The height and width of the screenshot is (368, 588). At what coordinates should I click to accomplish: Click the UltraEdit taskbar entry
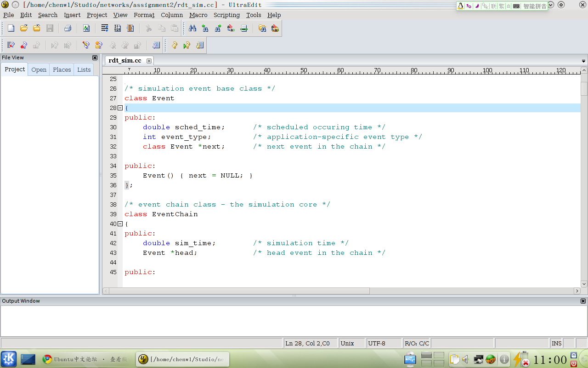coord(183,359)
